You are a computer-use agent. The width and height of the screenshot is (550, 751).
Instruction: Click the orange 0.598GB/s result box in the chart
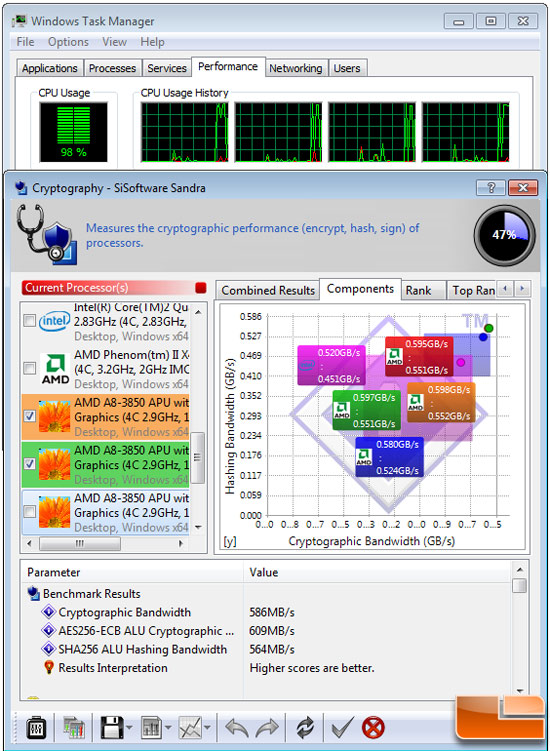tap(441, 402)
